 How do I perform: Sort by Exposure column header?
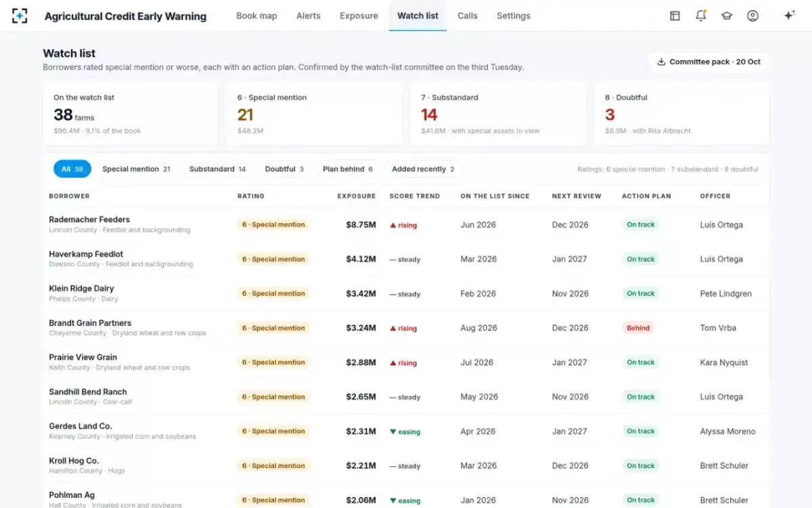click(357, 196)
